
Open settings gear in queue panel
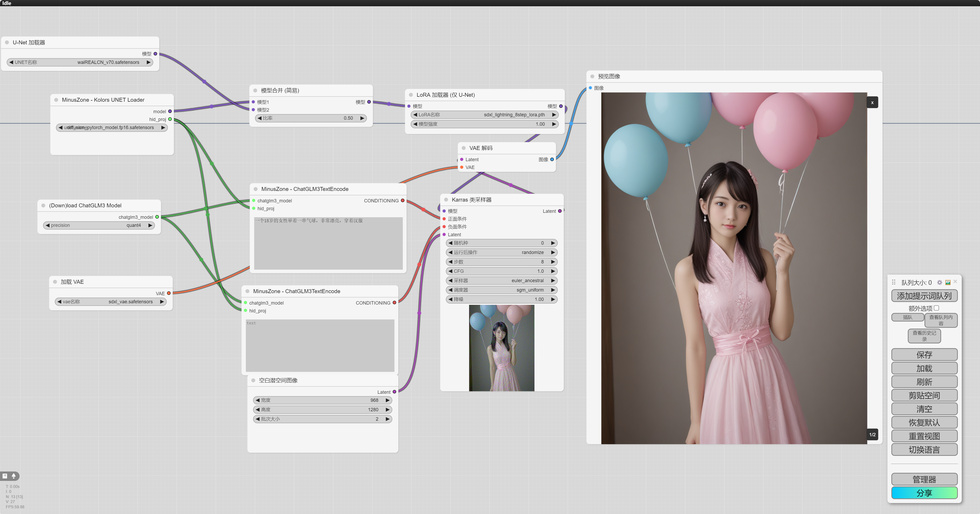pyautogui.click(x=939, y=282)
